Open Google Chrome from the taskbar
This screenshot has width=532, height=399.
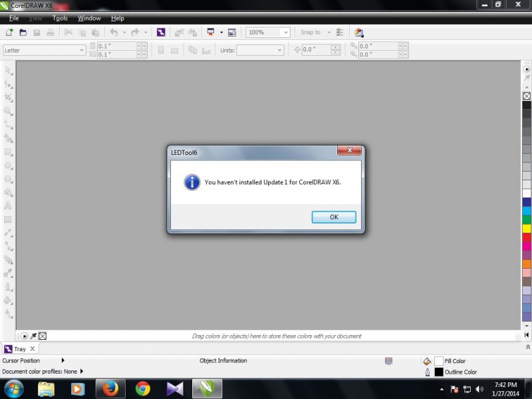click(143, 389)
